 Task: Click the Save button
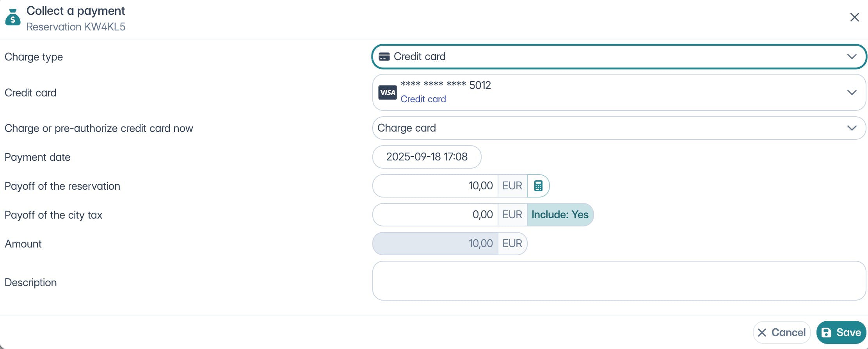point(841,333)
